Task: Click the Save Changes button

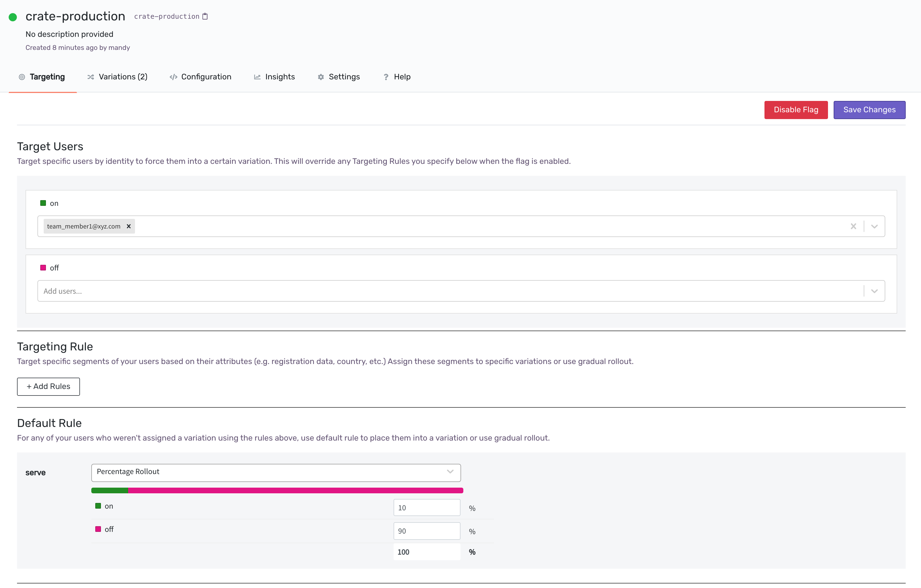Action: (869, 110)
